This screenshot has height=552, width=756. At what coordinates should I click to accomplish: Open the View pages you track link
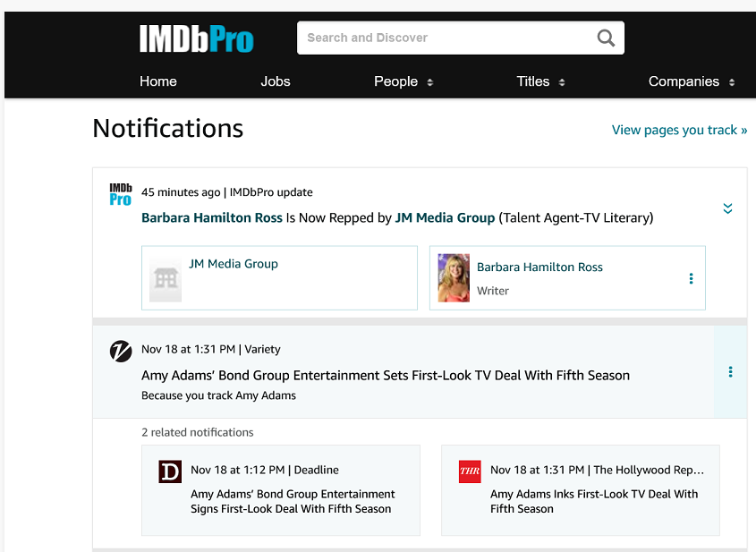coord(678,130)
